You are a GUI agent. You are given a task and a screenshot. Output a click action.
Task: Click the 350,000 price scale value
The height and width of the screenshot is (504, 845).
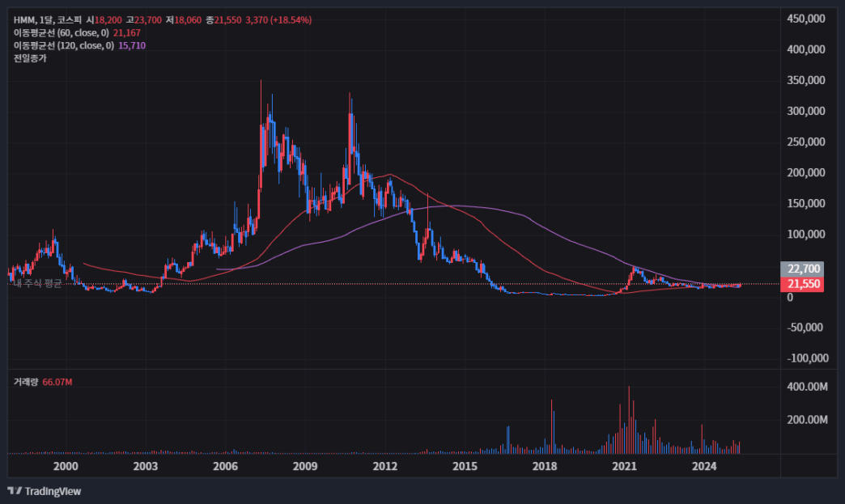coord(805,80)
